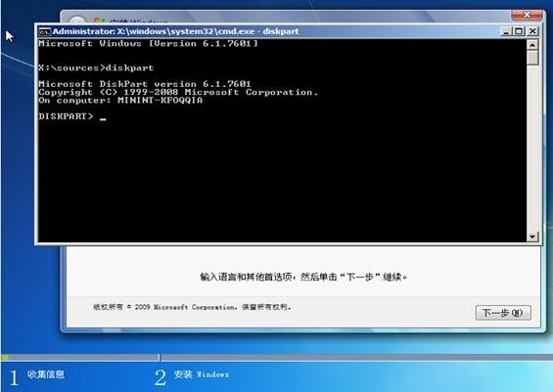
Task: Close the diskpart command prompt window
Action: pos(532,31)
